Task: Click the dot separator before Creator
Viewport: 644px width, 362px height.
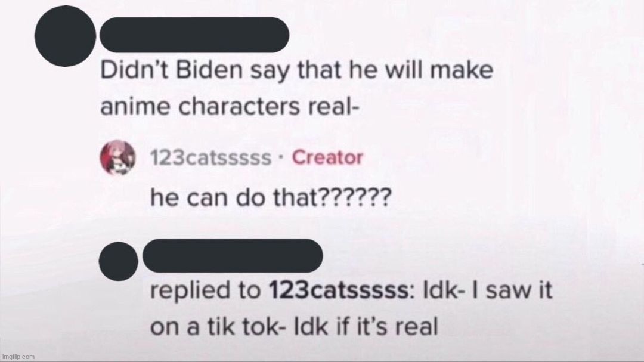Action: click(281, 158)
